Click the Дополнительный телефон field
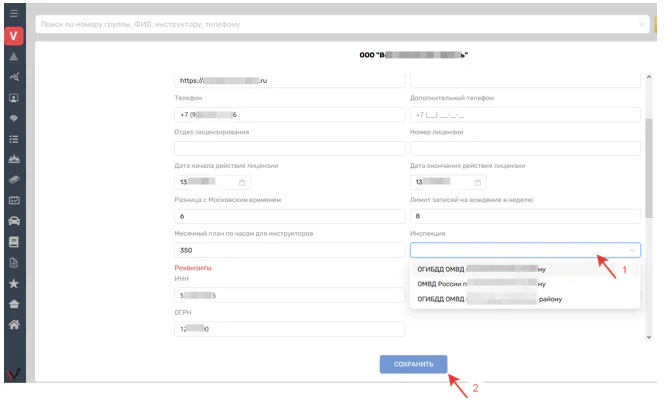The height and width of the screenshot is (404, 665). pyautogui.click(x=524, y=115)
